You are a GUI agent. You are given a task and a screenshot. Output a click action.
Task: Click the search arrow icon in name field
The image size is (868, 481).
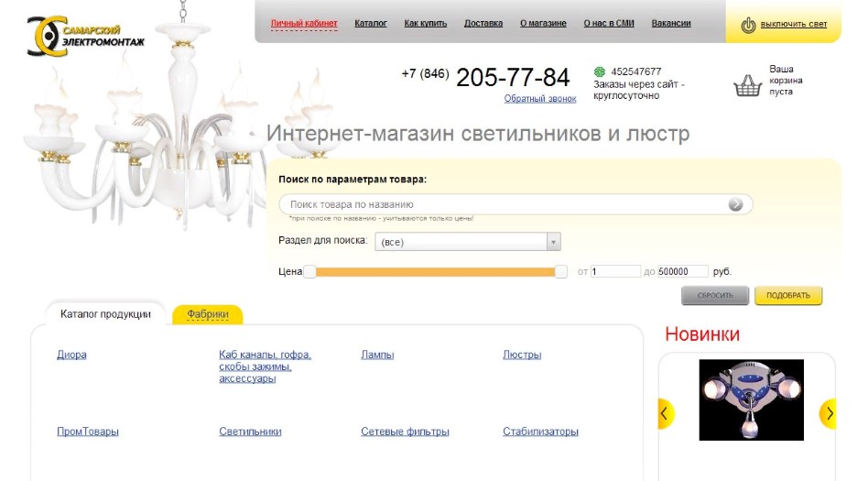tap(735, 204)
